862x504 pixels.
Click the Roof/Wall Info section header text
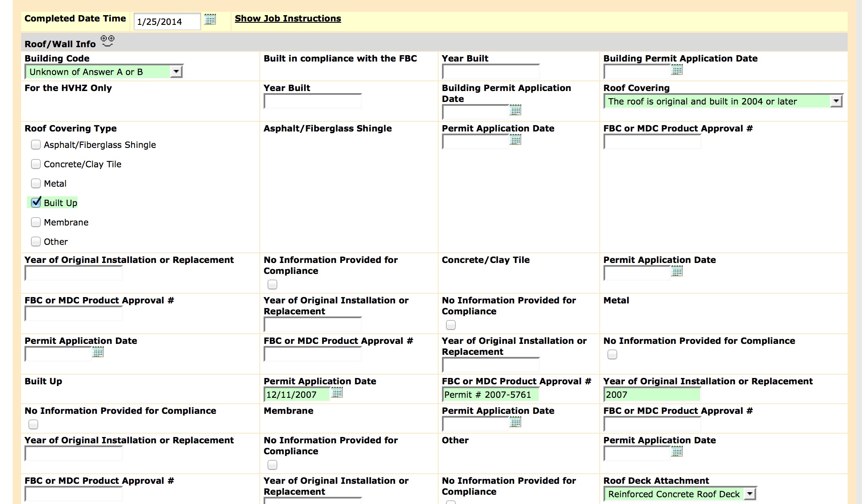[x=60, y=44]
